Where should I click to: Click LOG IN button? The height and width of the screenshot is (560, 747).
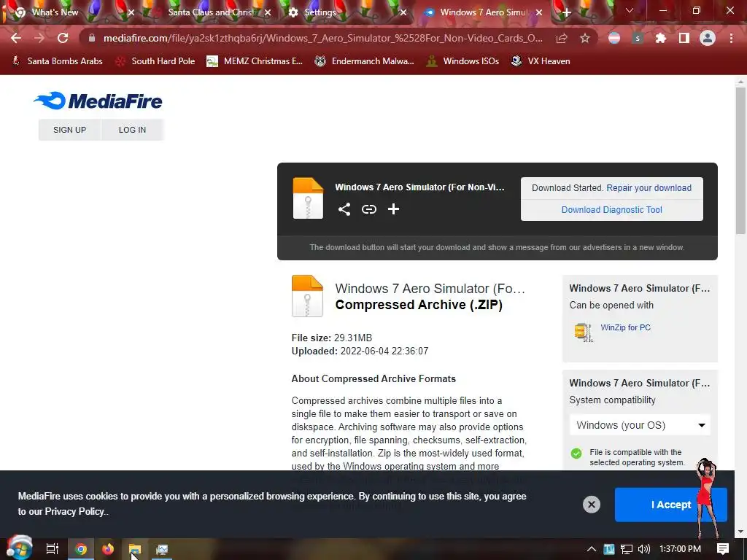[133, 130]
